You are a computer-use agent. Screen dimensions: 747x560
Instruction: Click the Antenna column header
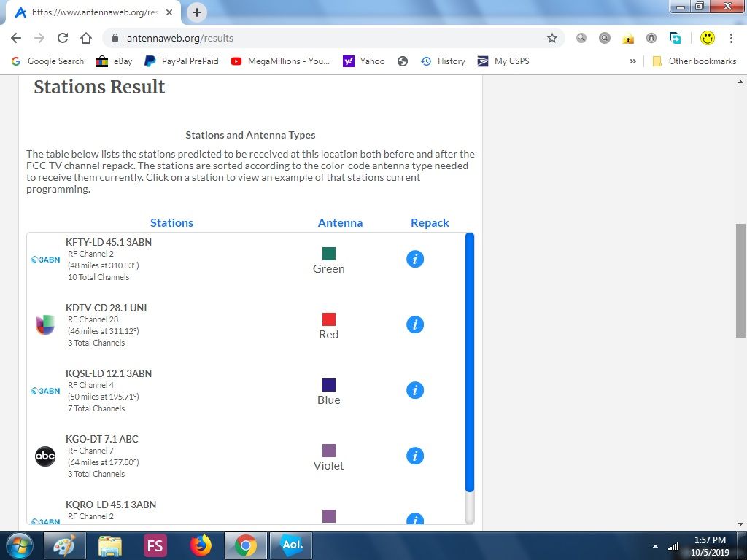340,223
